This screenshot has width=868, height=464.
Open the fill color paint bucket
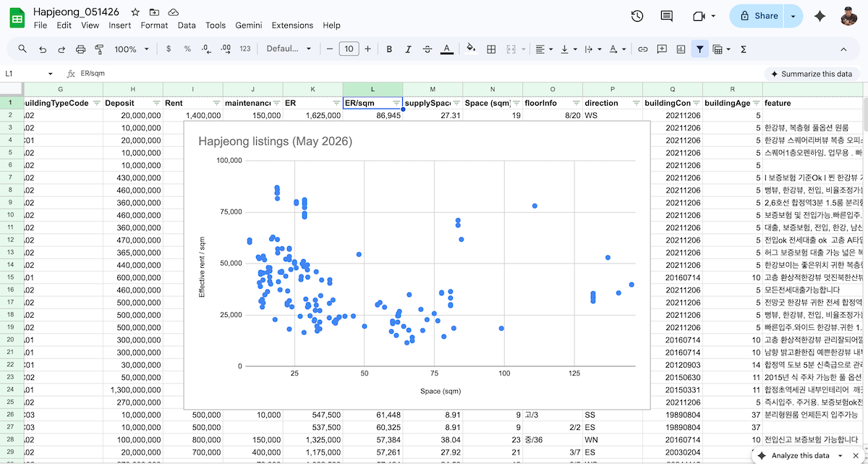[x=471, y=49]
